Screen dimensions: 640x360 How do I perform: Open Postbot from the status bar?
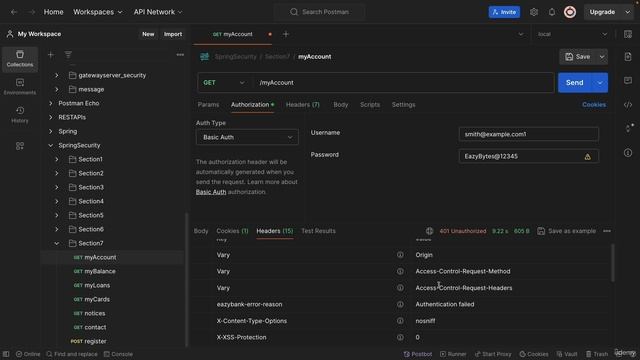[418, 354]
